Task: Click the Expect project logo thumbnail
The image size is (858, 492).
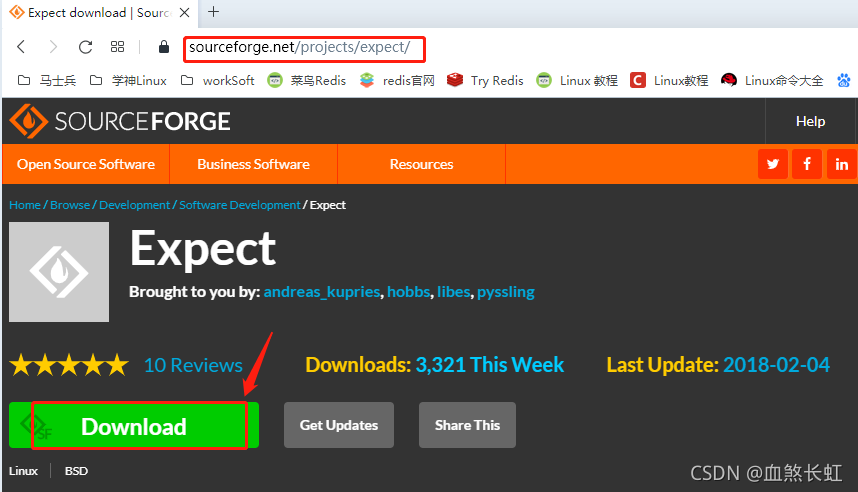Action: (x=59, y=272)
